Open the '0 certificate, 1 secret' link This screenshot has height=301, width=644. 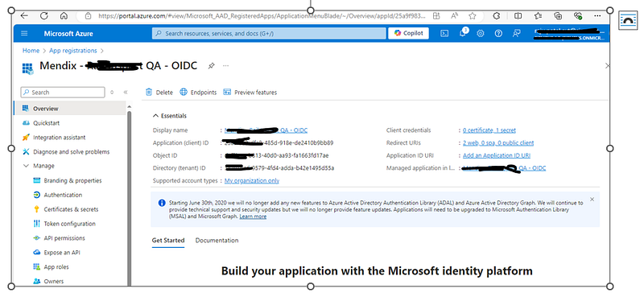coord(489,130)
